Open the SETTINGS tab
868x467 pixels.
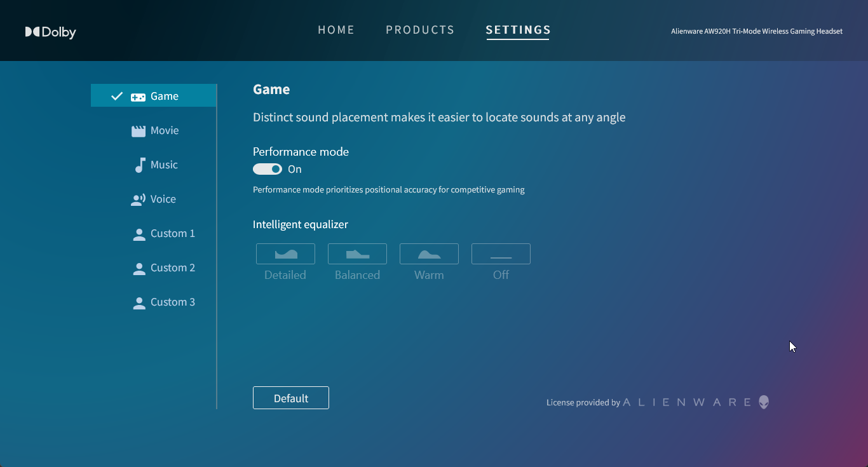[x=518, y=30]
